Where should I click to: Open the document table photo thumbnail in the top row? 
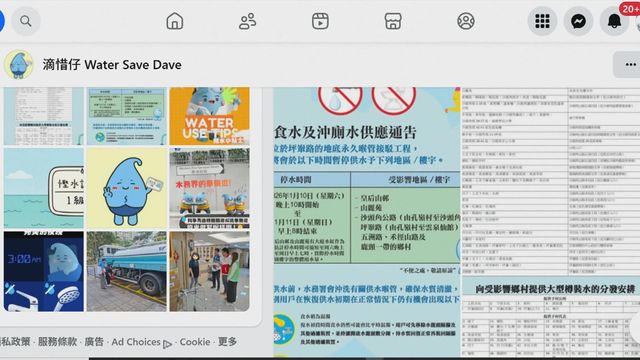[44, 116]
